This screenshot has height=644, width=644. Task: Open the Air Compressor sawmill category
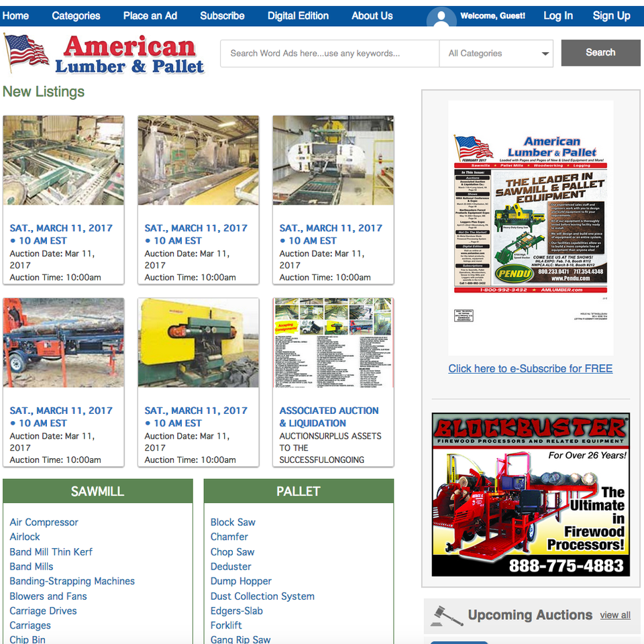(x=44, y=522)
